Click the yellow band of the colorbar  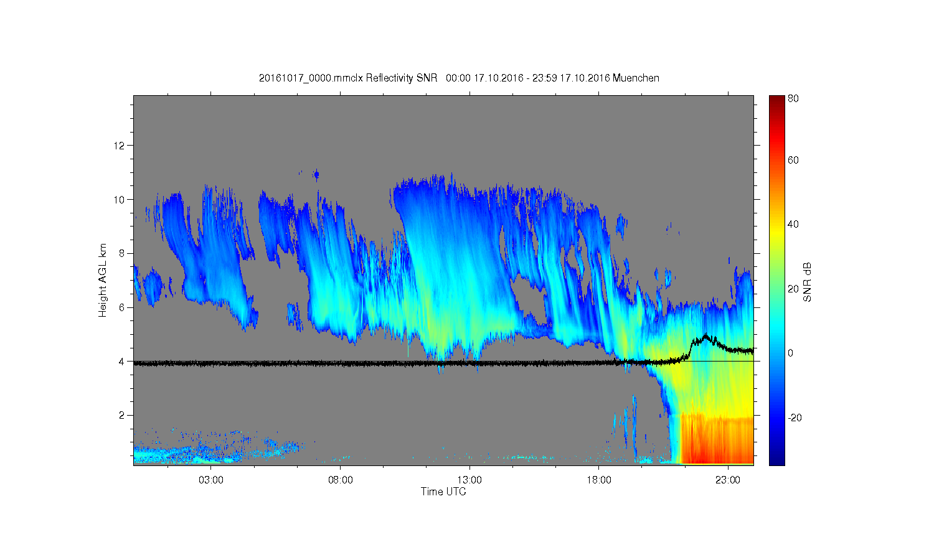[776, 233]
